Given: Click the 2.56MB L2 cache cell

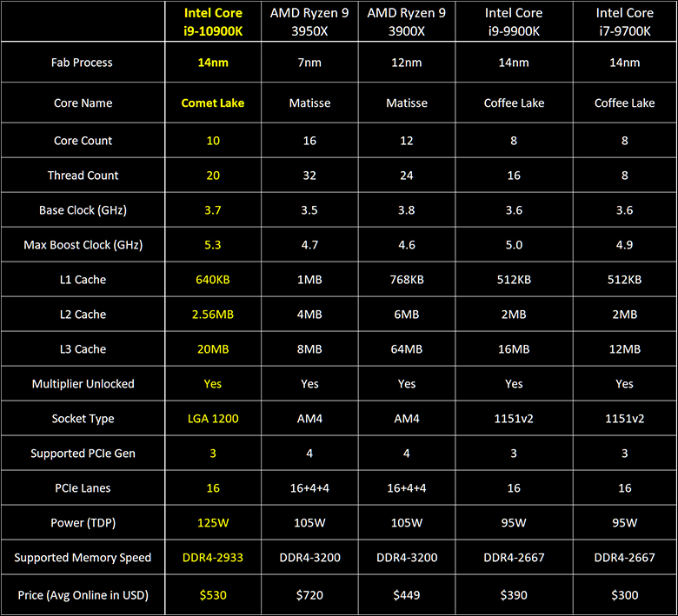Looking at the screenshot, I should [213, 315].
